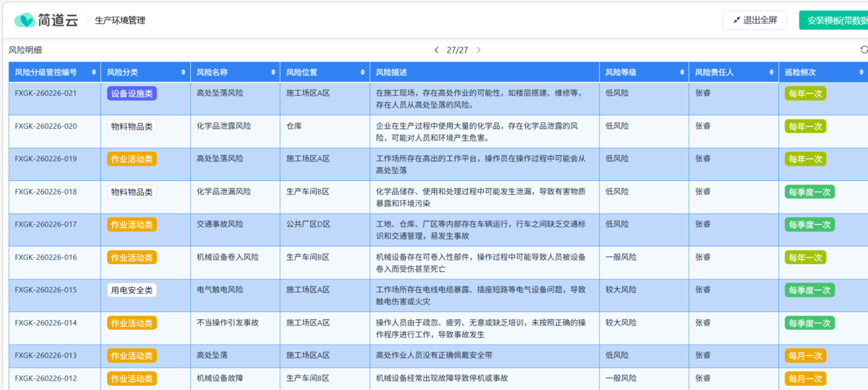Viewport: 868px width, 390px height.
Task: Go to previous page with left chevron
Action: (x=436, y=50)
